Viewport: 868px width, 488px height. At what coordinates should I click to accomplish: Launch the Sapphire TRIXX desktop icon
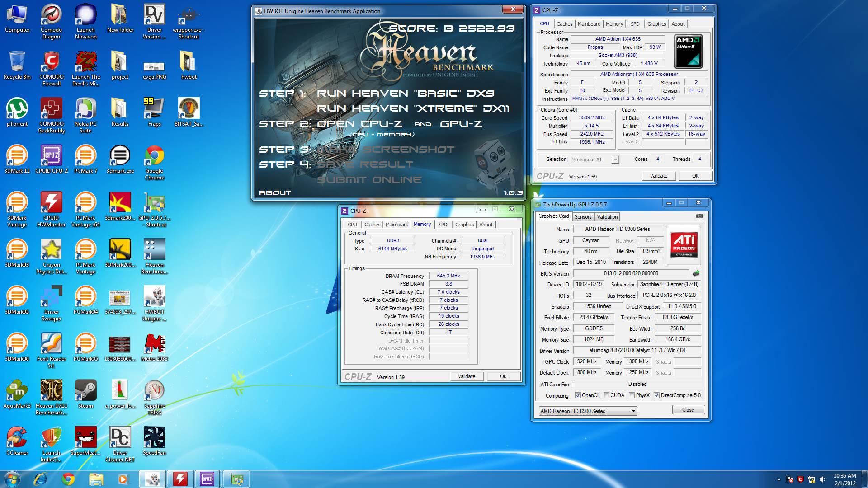point(155,398)
